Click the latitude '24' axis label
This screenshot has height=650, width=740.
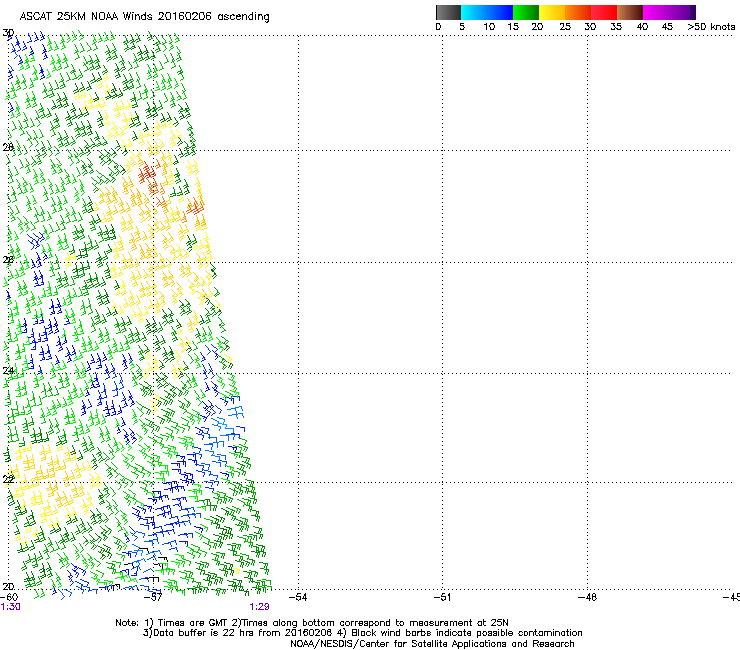point(8,371)
